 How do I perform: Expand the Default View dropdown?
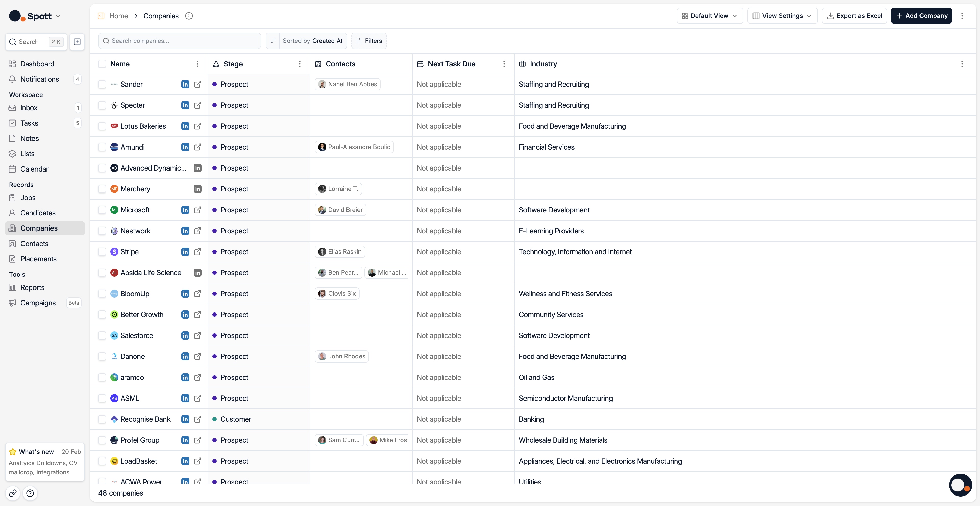click(710, 16)
